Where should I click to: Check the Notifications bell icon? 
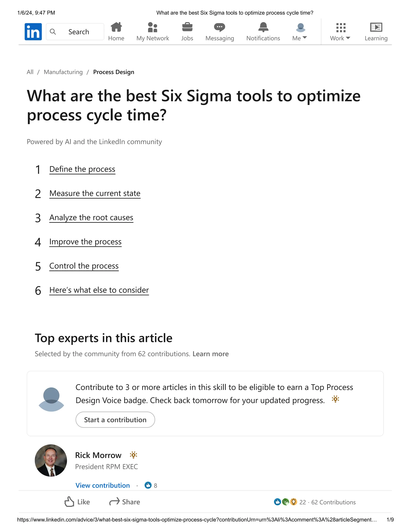click(x=263, y=27)
